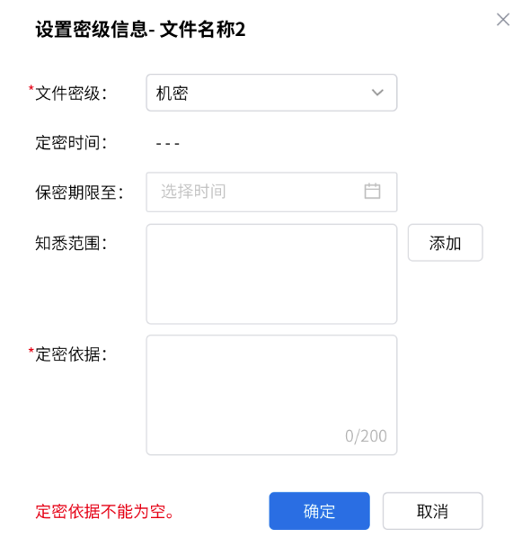This screenshot has width=522, height=556.
Task: Close the 设置密级信息 dialog with the X
Action: pos(503,20)
